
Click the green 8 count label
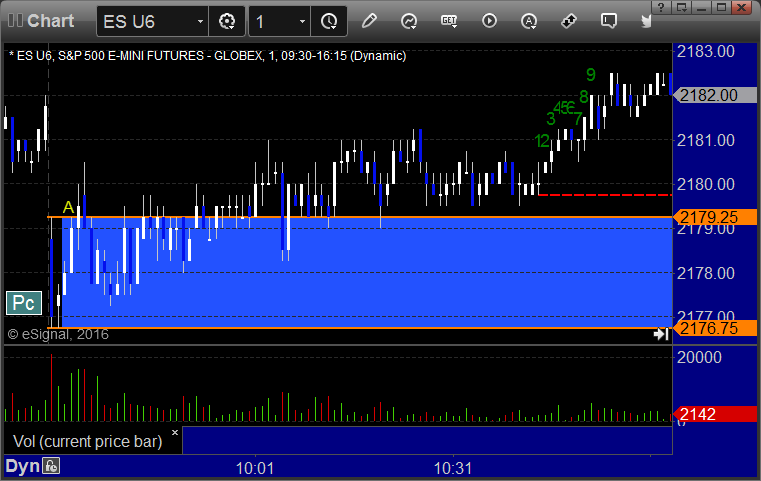coord(584,97)
